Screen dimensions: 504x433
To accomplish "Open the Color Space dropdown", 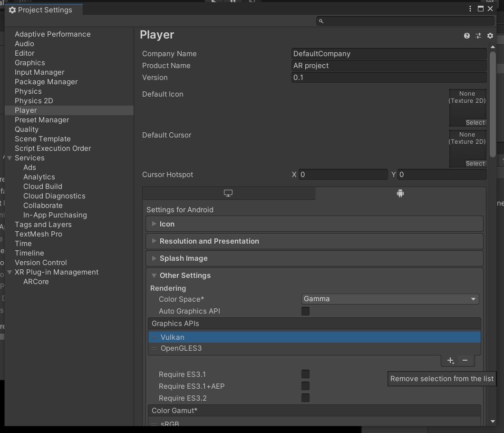I will coord(390,299).
